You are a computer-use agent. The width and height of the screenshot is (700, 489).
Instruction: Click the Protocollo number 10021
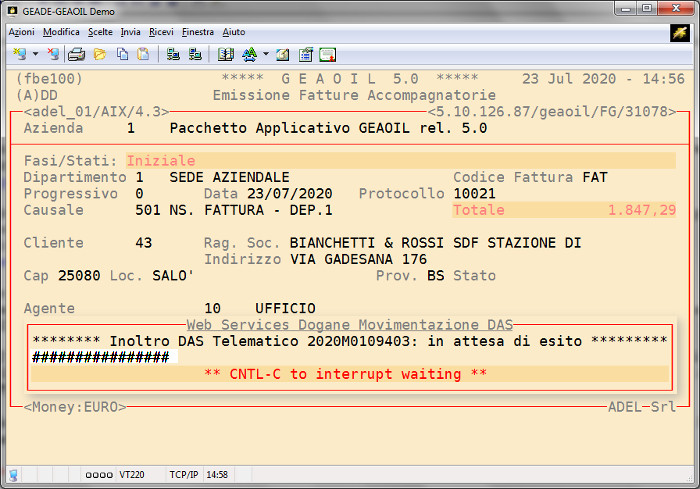point(474,193)
